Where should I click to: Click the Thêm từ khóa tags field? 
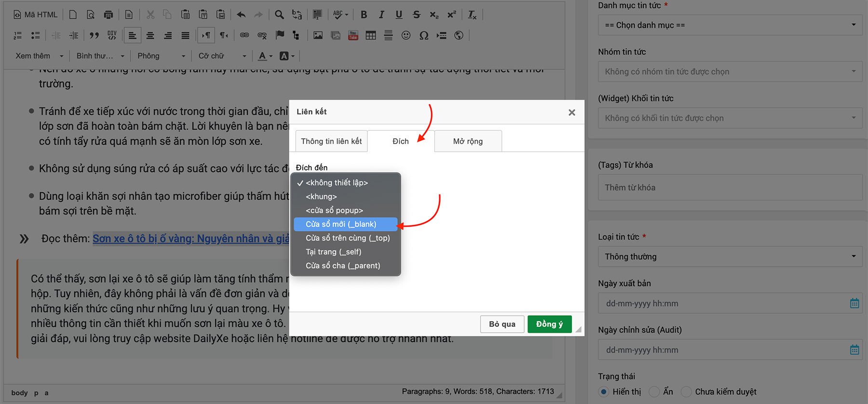(730, 188)
